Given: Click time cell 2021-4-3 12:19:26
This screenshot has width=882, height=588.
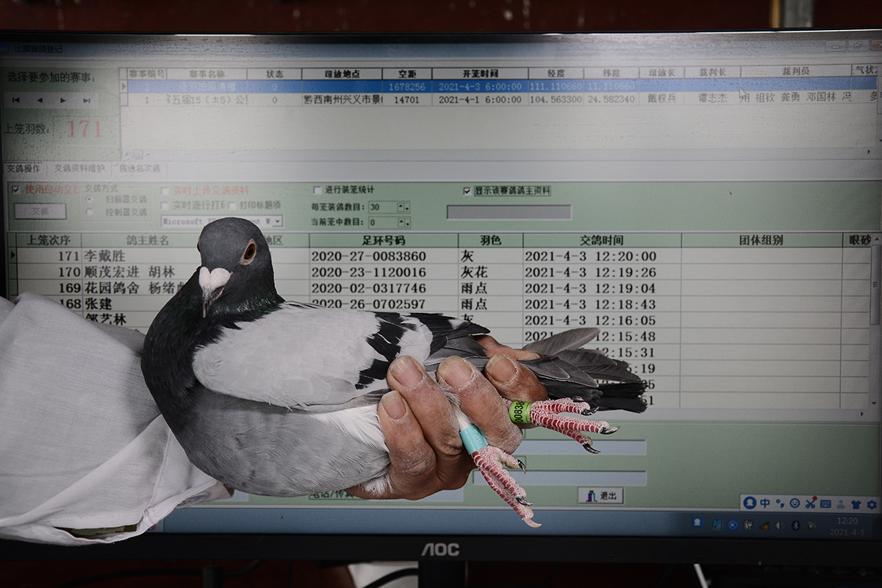Looking at the screenshot, I should [590, 273].
